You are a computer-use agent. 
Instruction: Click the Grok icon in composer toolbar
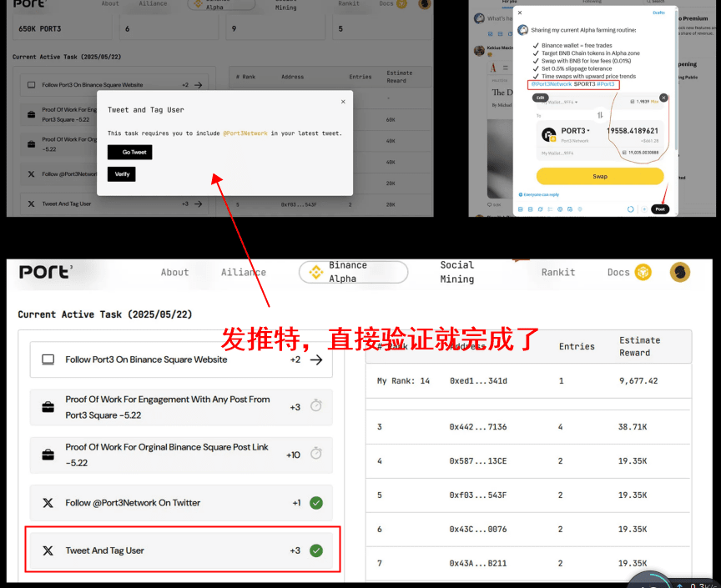click(540, 209)
